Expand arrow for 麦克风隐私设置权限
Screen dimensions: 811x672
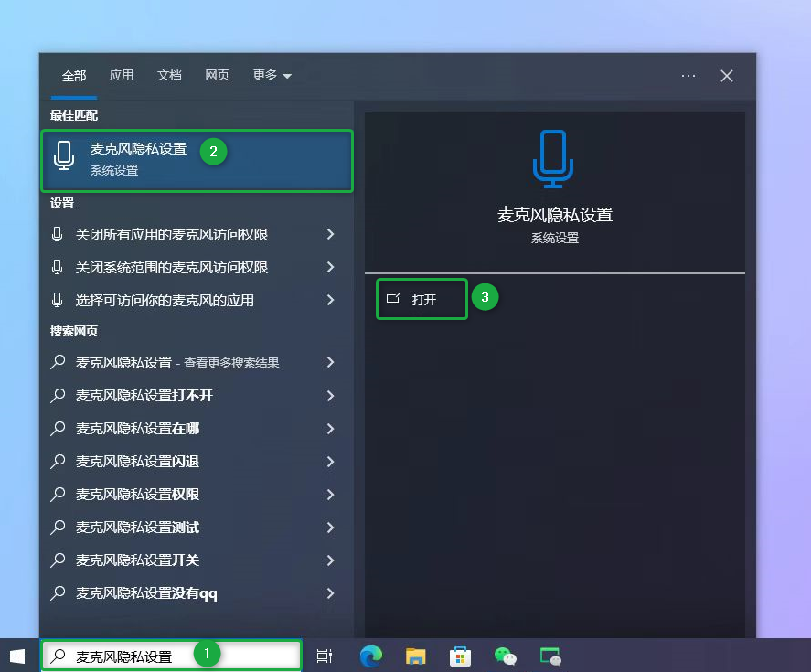[330, 495]
